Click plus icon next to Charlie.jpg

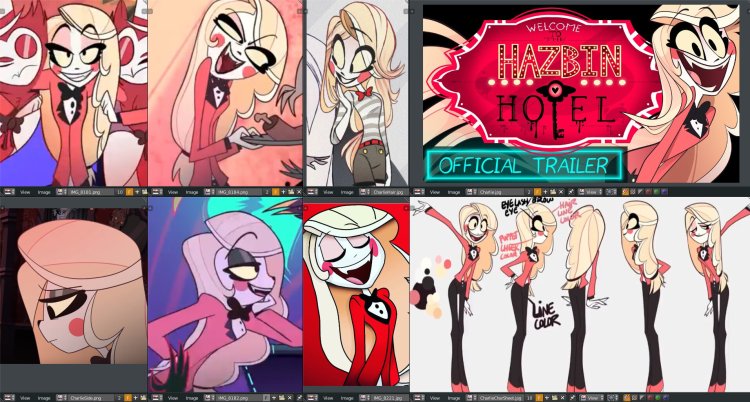(x=545, y=191)
